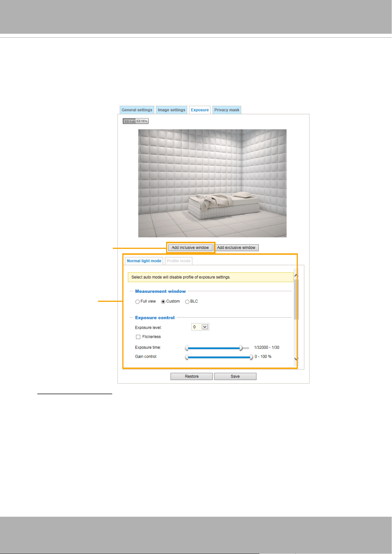392x554 pixels.
Task: Click the settings panel scroll up arrow
Action: point(296,276)
